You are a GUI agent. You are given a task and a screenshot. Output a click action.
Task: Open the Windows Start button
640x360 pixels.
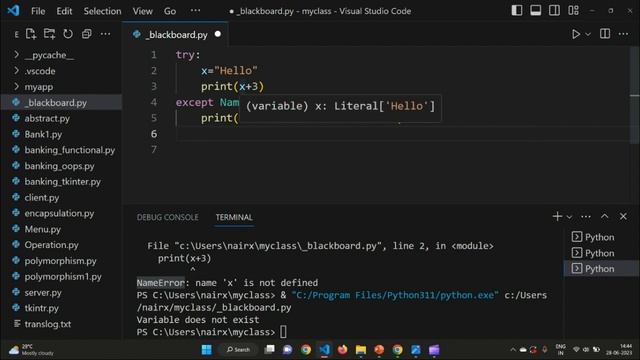207,350
